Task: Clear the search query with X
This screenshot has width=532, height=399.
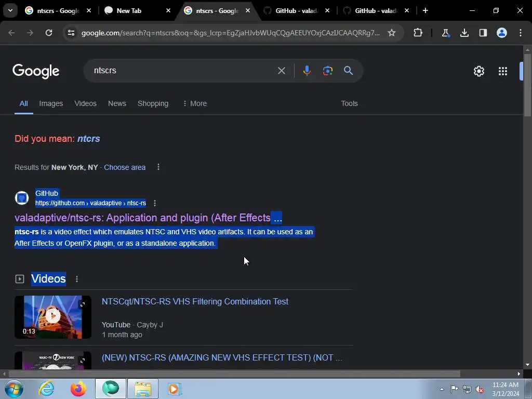Action: click(x=281, y=71)
